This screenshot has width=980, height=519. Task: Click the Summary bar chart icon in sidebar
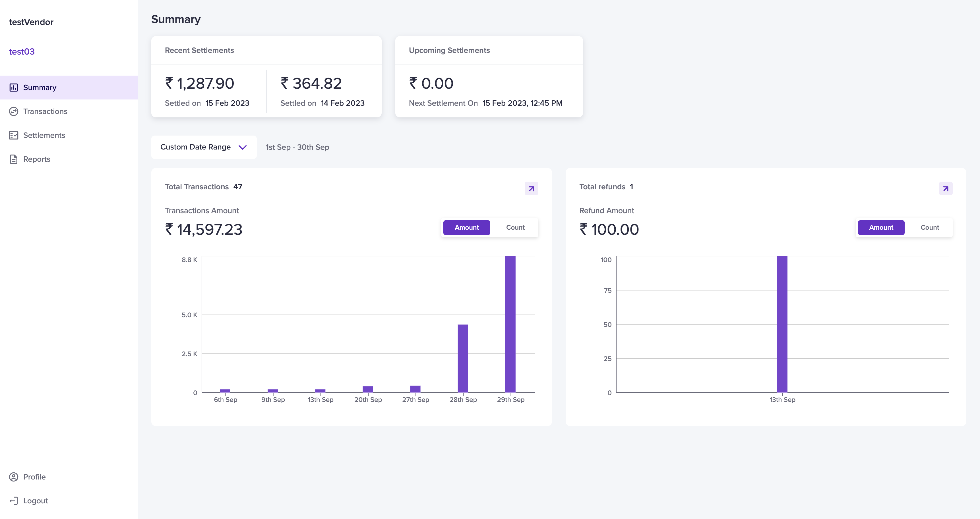[14, 88]
